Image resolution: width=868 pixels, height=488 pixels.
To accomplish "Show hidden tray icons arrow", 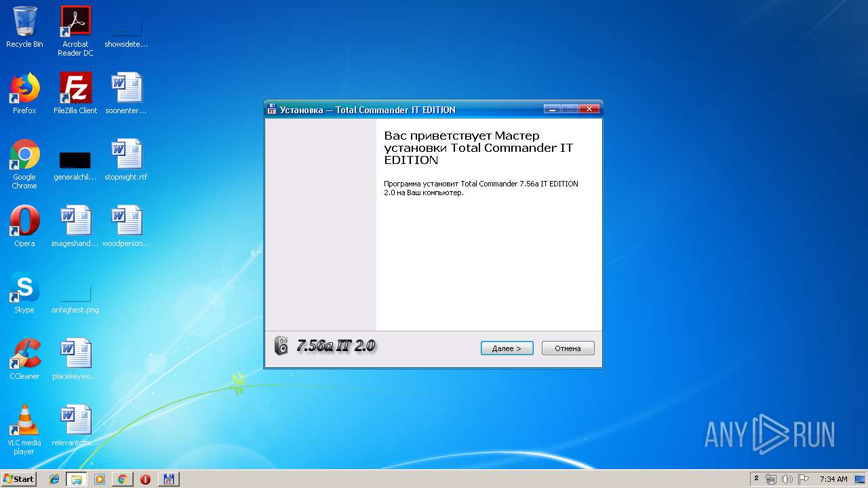I will 757,479.
